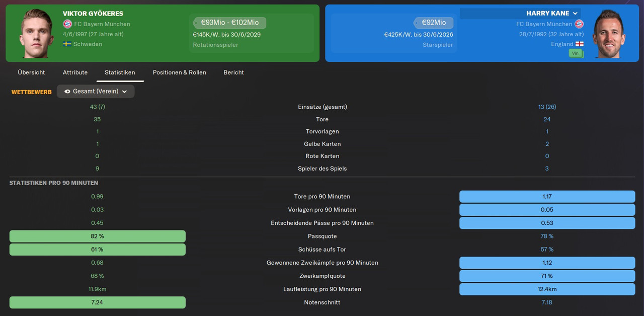This screenshot has width=644, height=316.
Task: Click the Wettbewerb label
Action: [x=31, y=92]
